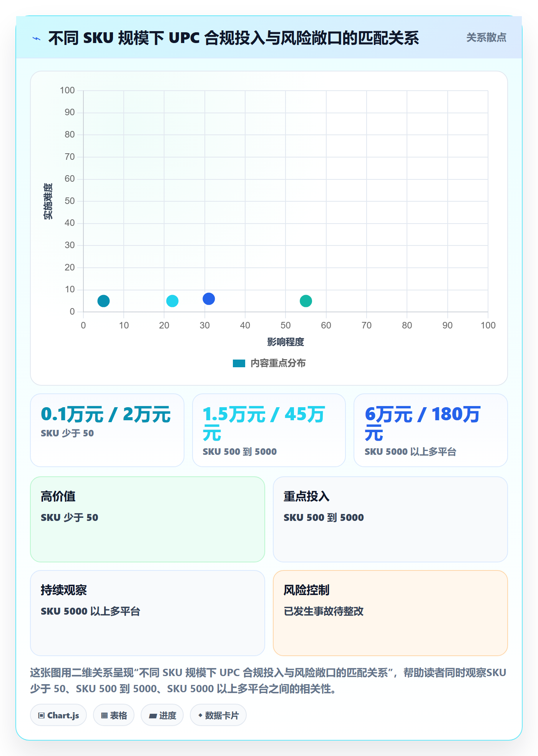Click the 实施难度 y-axis title
The width and height of the screenshot is (538, 756).
pyautogui.click(x=48, y=201)
